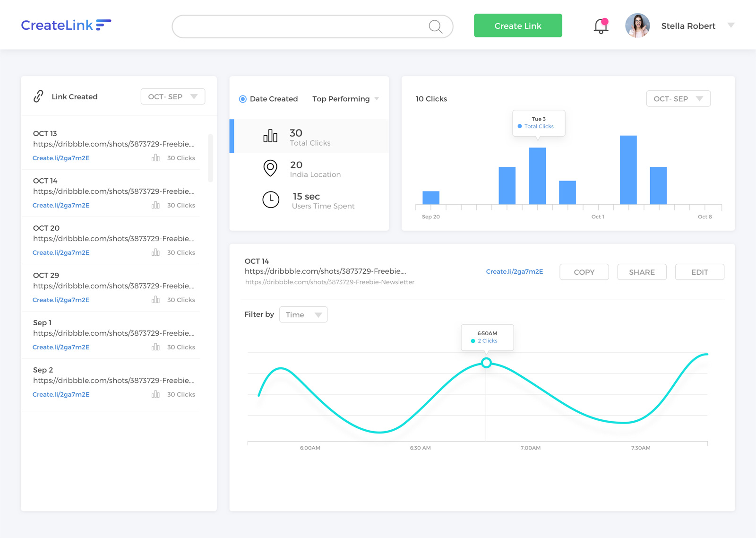
Task: Expand the Stella Robert account menu
Action: [730, 25]
